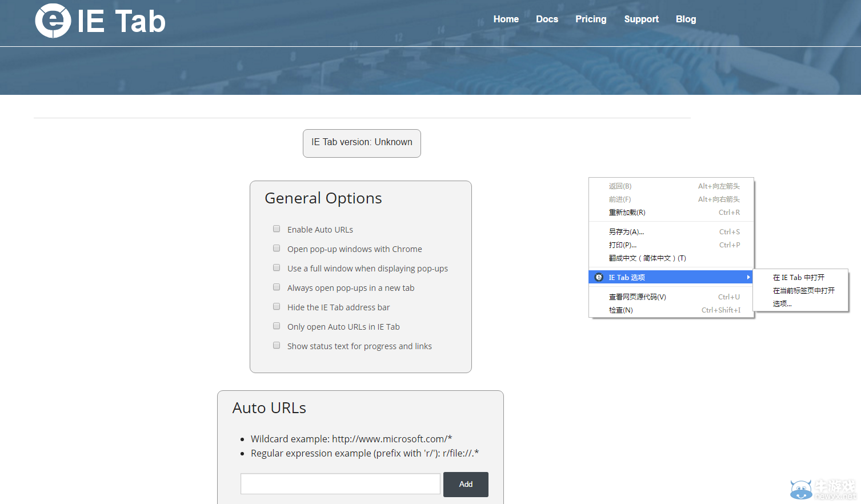Check Use a full window when displaying pop-ups
This screenshot has height=504, width=861.
(x=277, y=267)
